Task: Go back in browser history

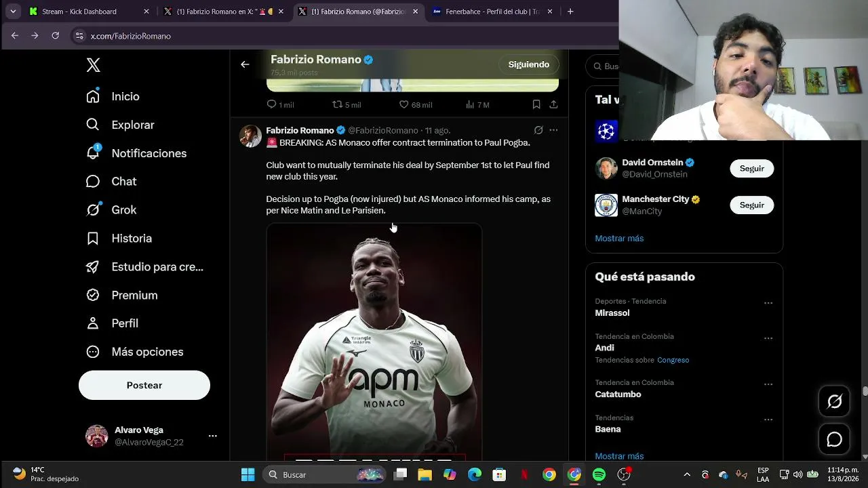Action: point(15,36)
